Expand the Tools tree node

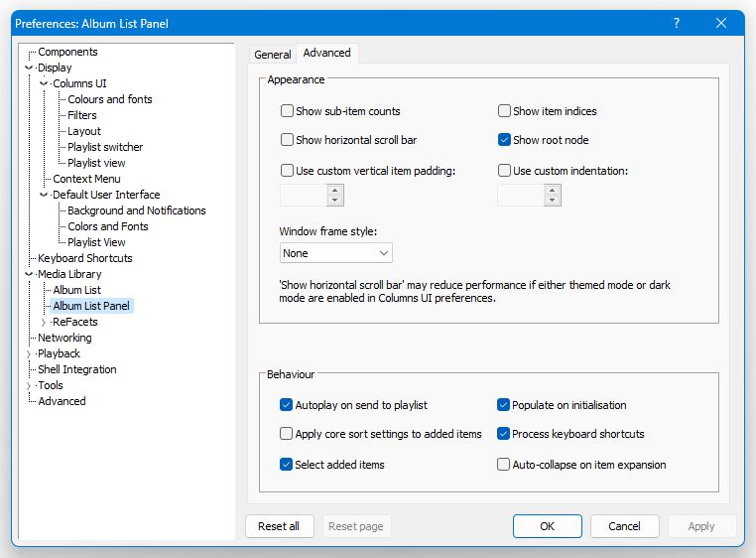pyautogui.click(x=29, y=385)
